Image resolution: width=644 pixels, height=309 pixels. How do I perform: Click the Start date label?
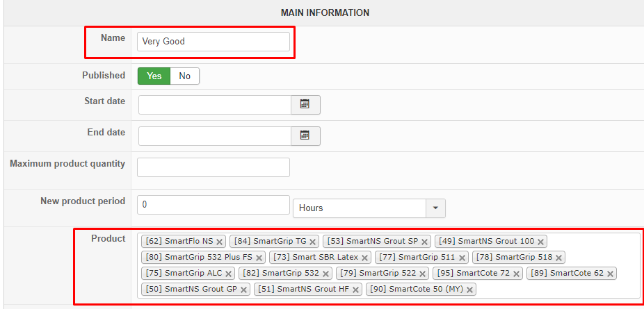(x=105, y=101)
